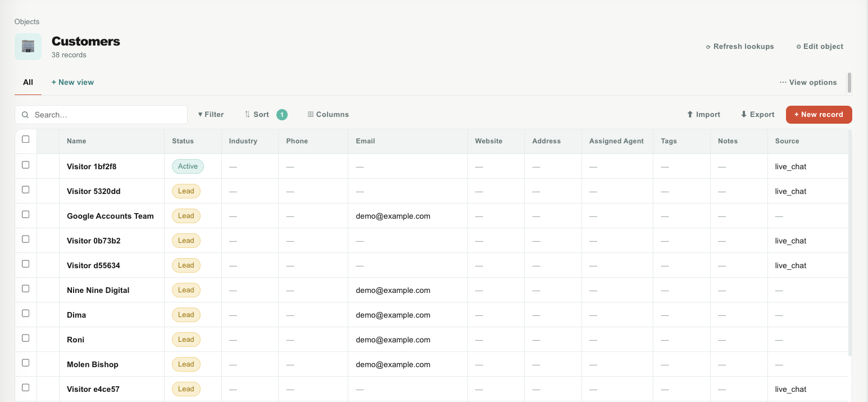
Task: Click the Assigned Agent column header
Action: point(616,141)
